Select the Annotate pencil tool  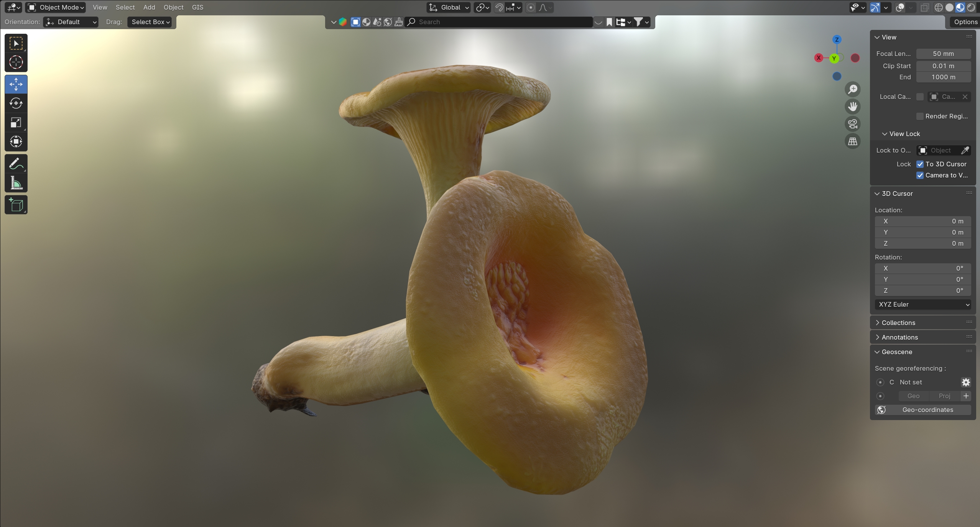click(16, 164)
